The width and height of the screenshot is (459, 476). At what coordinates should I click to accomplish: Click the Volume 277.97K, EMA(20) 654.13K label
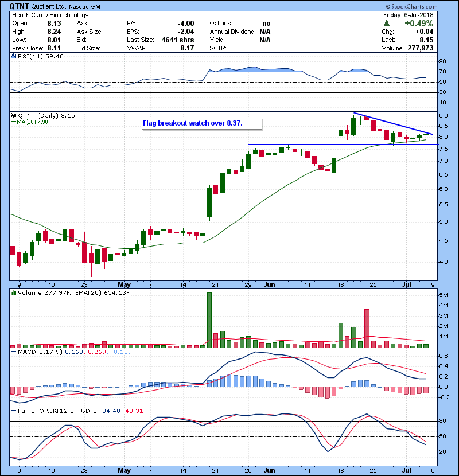tap(74, 292)
